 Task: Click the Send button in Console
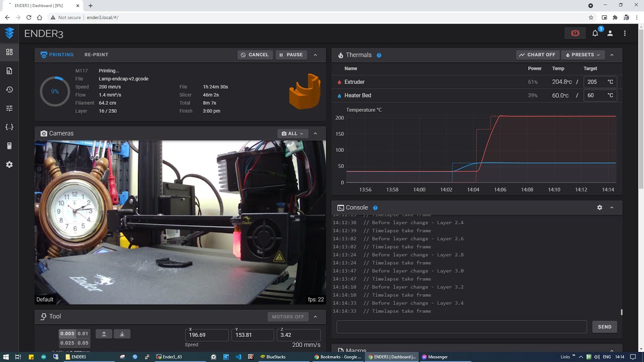tap(605, 327)
